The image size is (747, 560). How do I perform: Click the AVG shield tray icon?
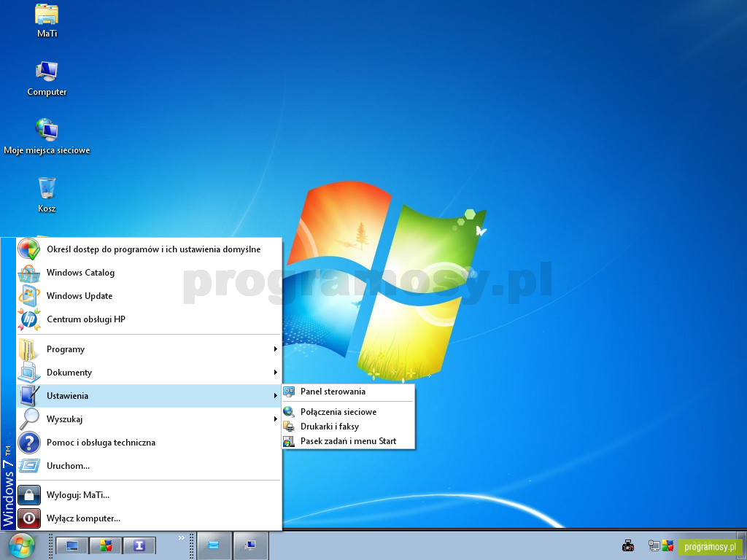pyautogui.click(x=667, y=545)
